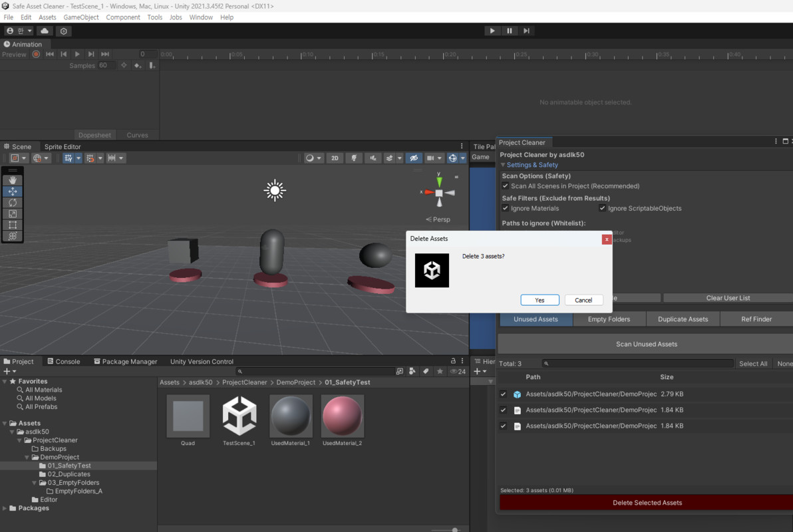The image size is (793, 532).
Task: Toggle scene audio mute icon
Action: point(373,158)
